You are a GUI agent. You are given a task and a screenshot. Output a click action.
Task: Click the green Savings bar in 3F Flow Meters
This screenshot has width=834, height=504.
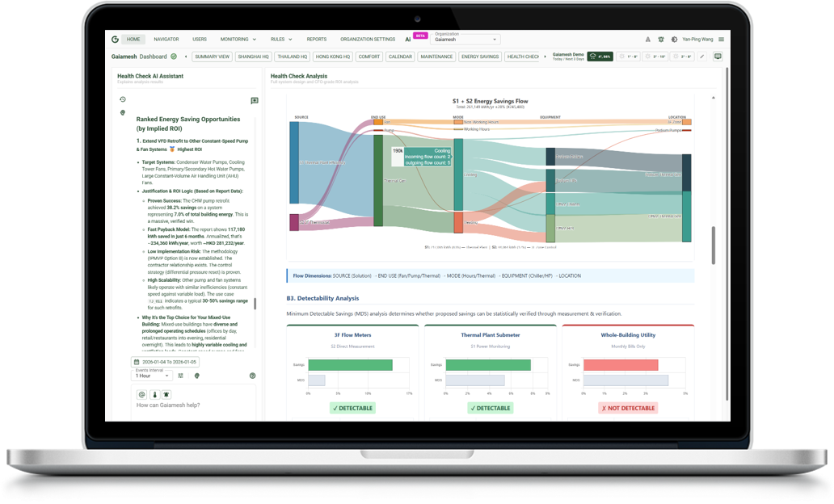(x=351, y=365)
